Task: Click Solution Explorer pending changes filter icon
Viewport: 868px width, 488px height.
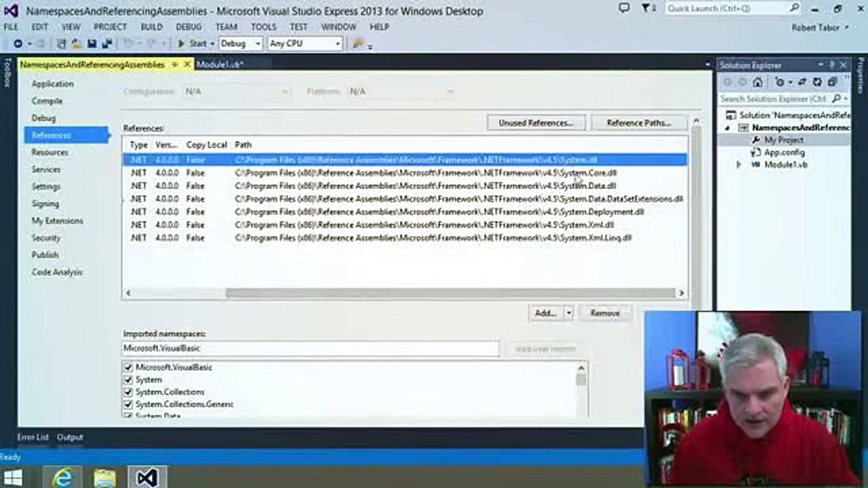Action: tap(779, 82)
